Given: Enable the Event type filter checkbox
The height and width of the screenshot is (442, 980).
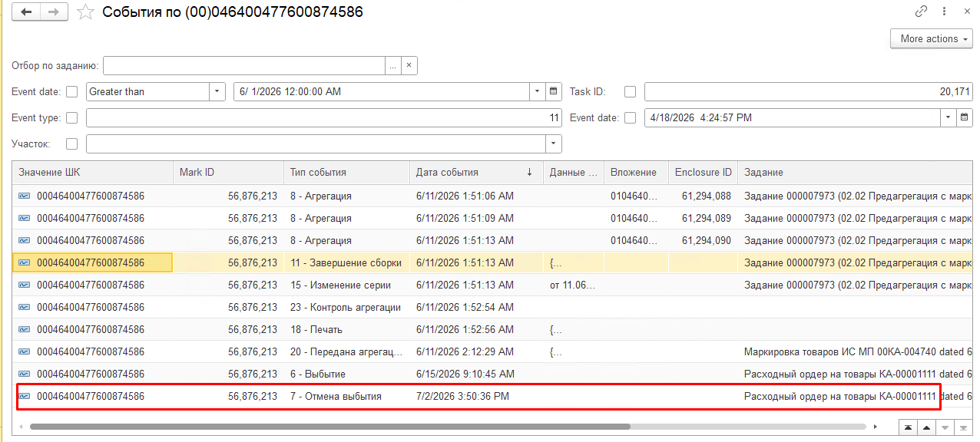Looking at the screenshot, I should pyautogui.click(x=72, y=118).
